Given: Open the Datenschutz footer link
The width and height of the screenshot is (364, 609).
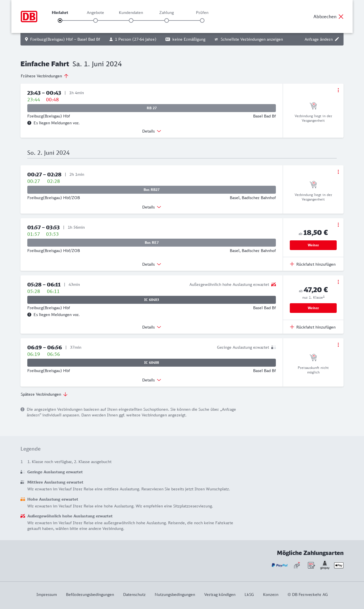Looking at the screenshot, I should click(134, 594).
